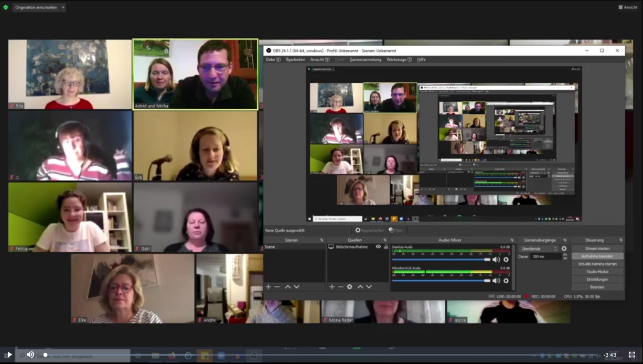The image size is (643, 364).
Task: Click the Aufnahme beenden button
Action: click(597, 256)
